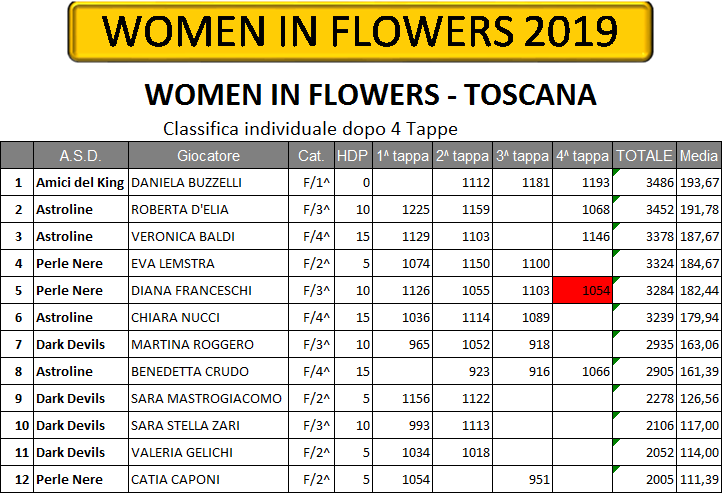The height and width of the screenshot is (494, 723).
Task: Click green corner marker on total 2005
Action: [x=615, y=469]
